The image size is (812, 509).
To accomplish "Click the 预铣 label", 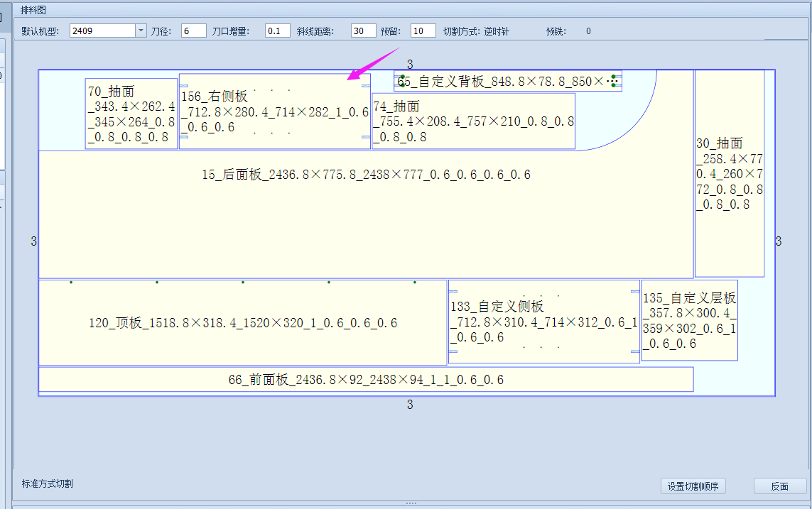I will click(x=556, y=31).
